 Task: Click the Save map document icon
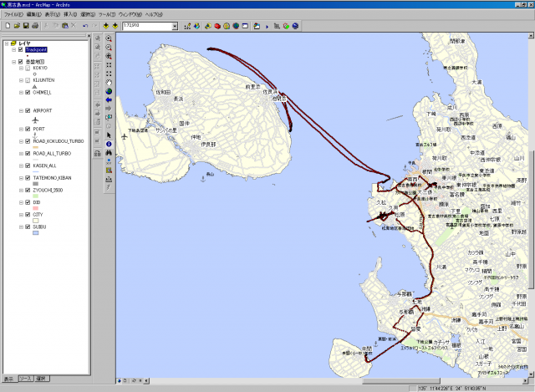[26, 26]
